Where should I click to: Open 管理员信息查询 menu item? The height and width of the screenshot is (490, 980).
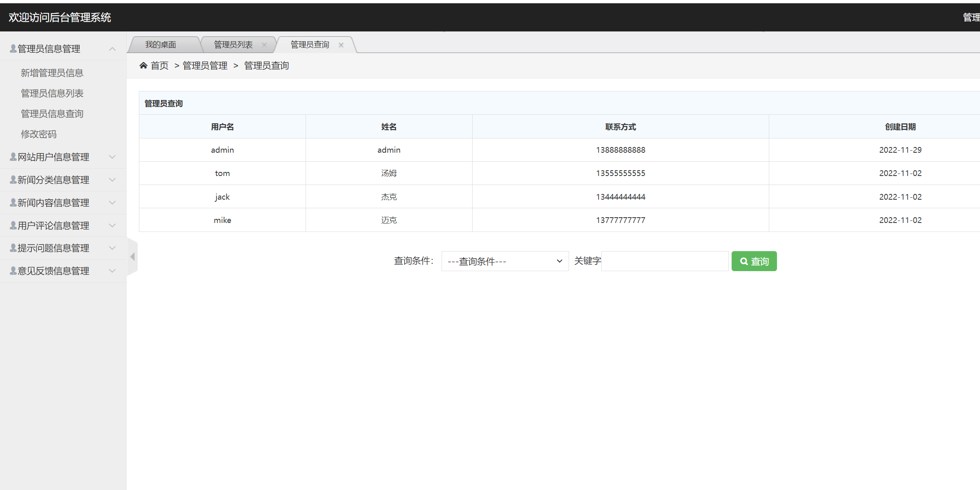(52, 114)
